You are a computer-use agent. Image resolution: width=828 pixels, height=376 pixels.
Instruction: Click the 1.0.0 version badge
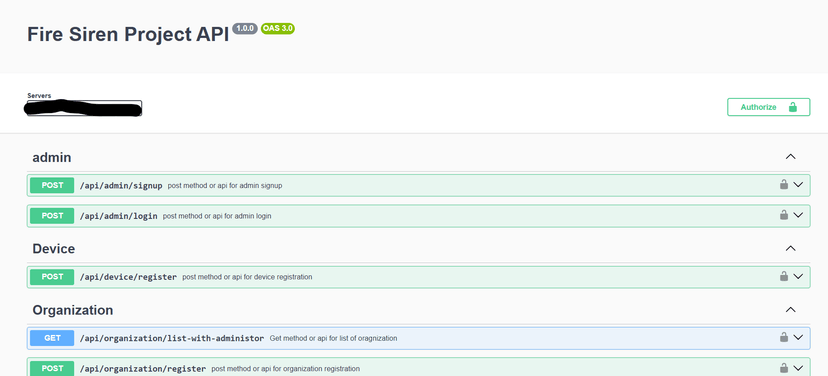point(245,29)
